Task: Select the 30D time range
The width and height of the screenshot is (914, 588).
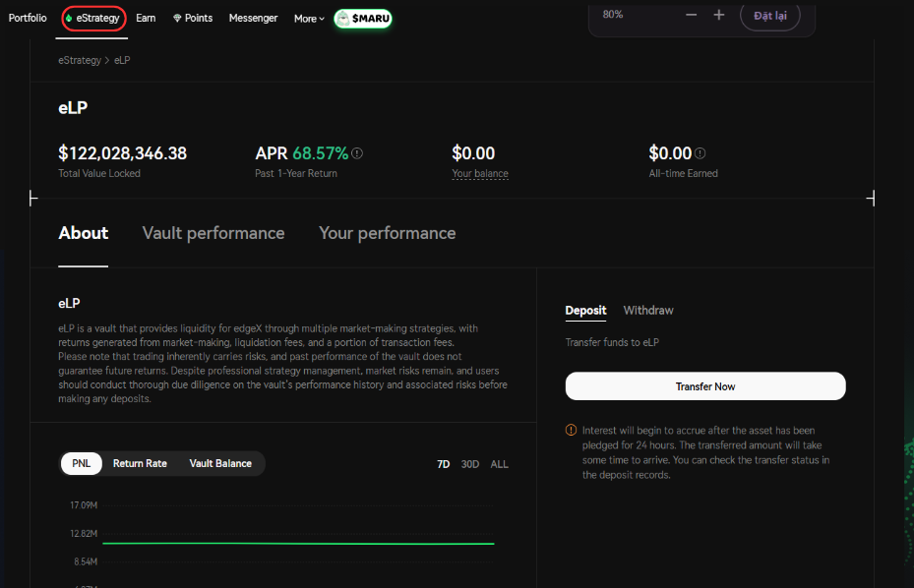Action: 470,464
